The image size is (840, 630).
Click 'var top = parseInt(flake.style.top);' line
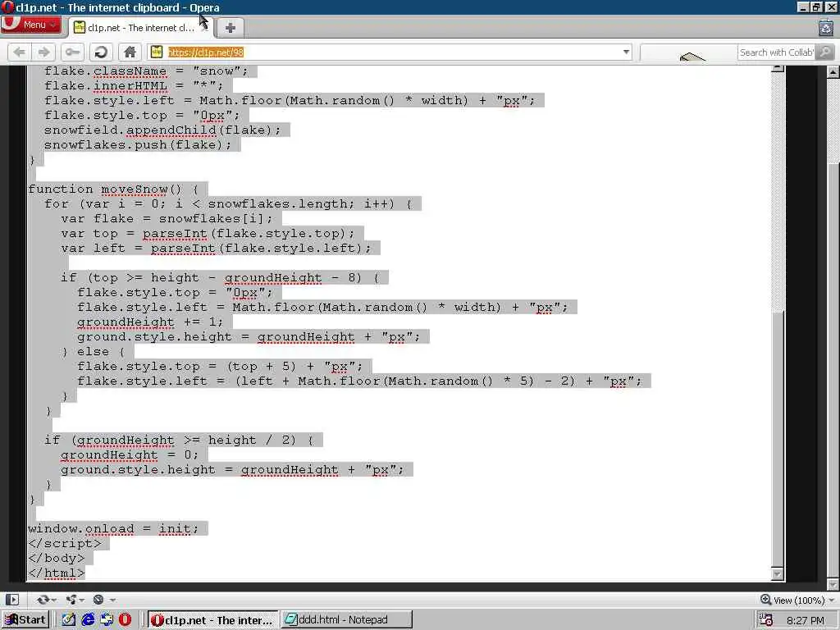(x=208, y=234)
